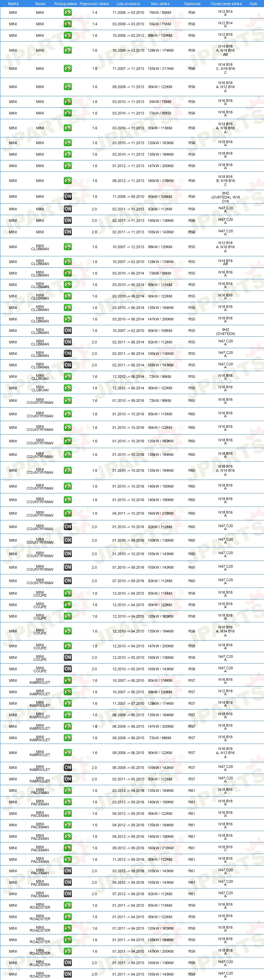Image resolution: width=264 pixels, height=980 pixels.
Task: Click diesel ON icon in MINI R56 80kW / 109KM row
Action: coord(68,197)
